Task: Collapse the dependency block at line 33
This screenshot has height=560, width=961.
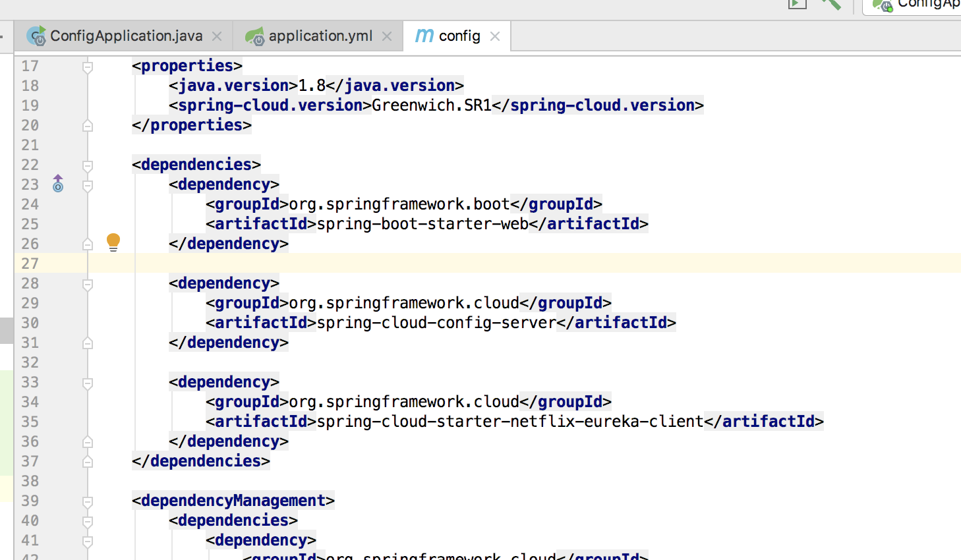Action: click(x=88, y=383)
